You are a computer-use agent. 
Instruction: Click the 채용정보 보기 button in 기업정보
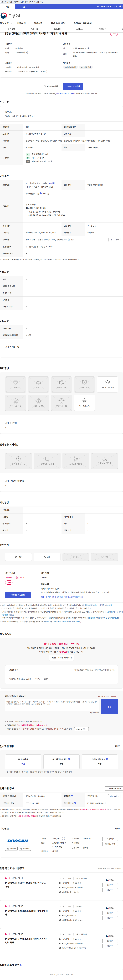pyautogui.click(x=110, y=844)
